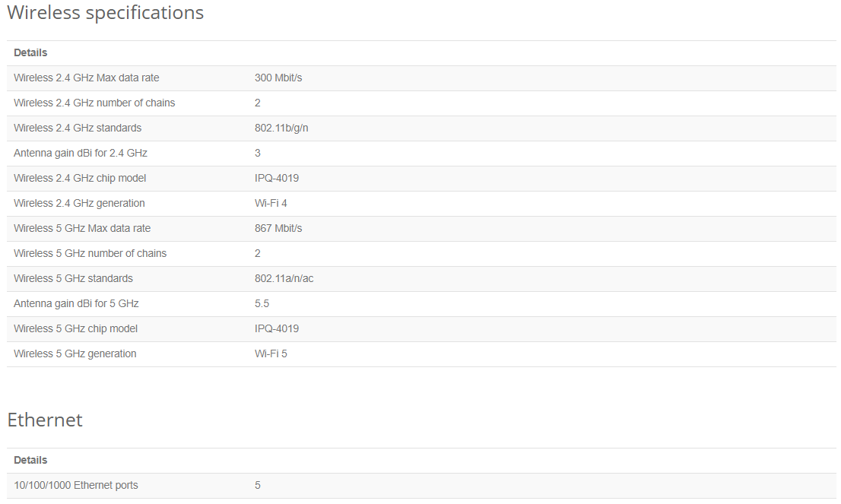Select the 802.11b/g/n standards value
Screen dimensions: 841x504
point(281,128)
